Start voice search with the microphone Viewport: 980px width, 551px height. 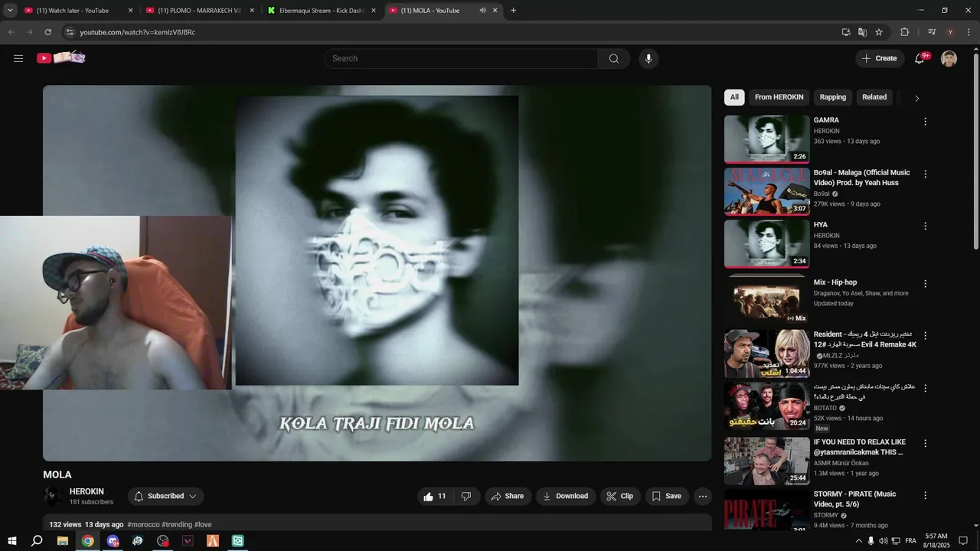click(648, 58)
